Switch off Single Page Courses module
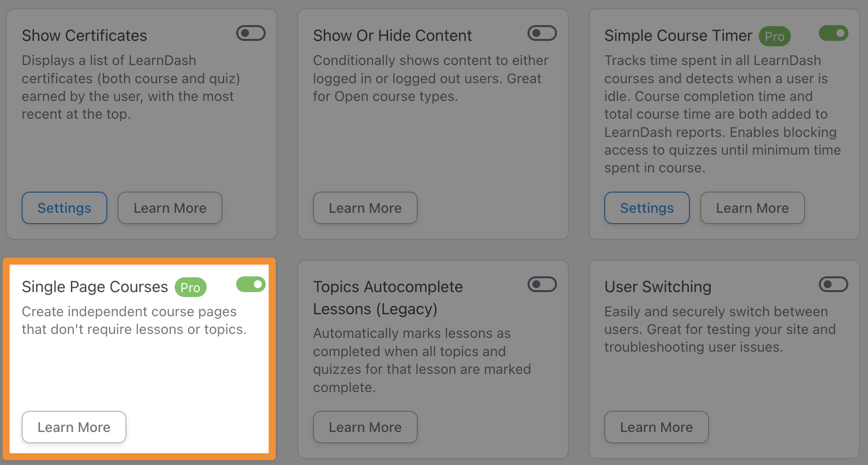The width and height of the screenshot is (868, 465). [250, 284]
